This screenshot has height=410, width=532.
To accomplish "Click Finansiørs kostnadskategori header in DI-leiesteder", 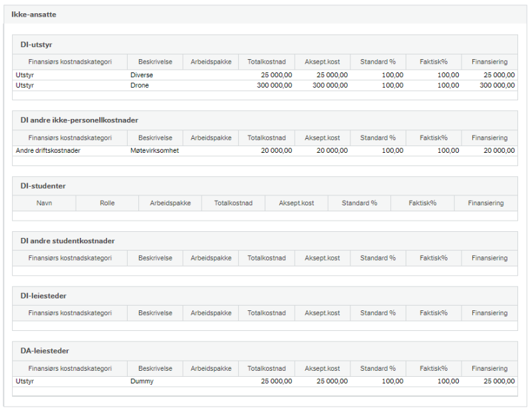I will point(70,313).
